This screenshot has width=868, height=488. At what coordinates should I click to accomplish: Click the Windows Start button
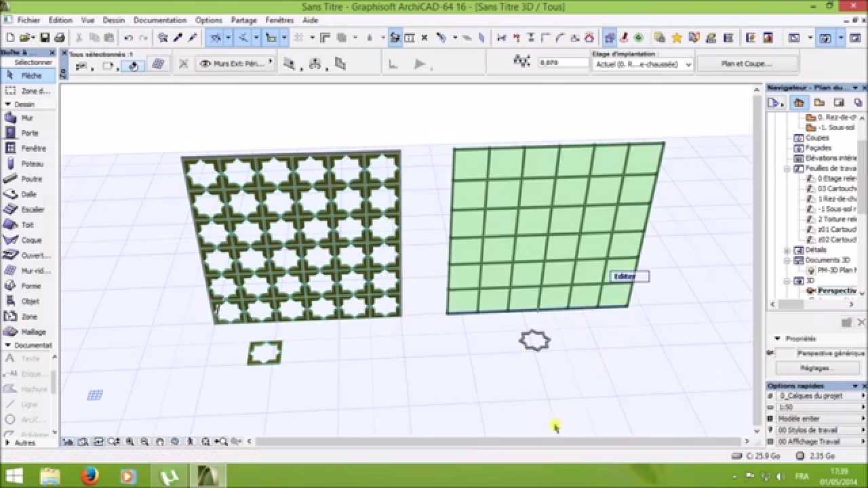coord(14,476)
